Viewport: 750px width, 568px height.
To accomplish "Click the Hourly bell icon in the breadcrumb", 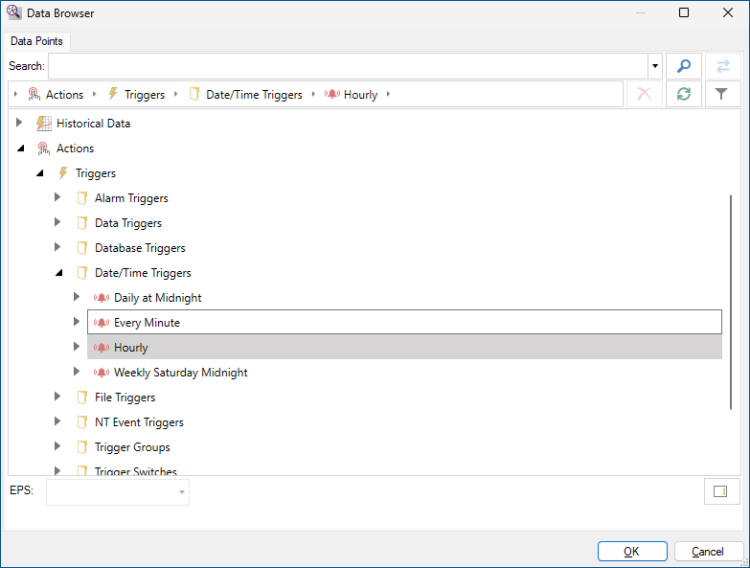I will point(332,94).
